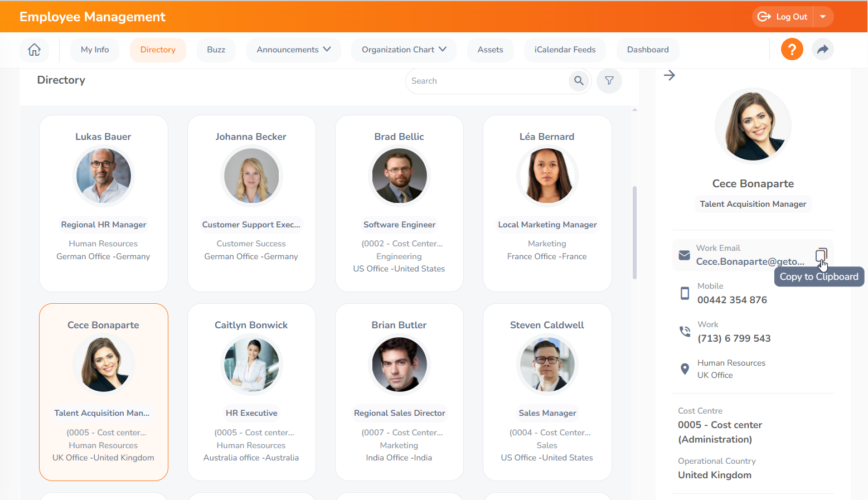Copy work email to clipboard icon
Image resolution: width=868 pixels, height=500 pixels.
821,255
